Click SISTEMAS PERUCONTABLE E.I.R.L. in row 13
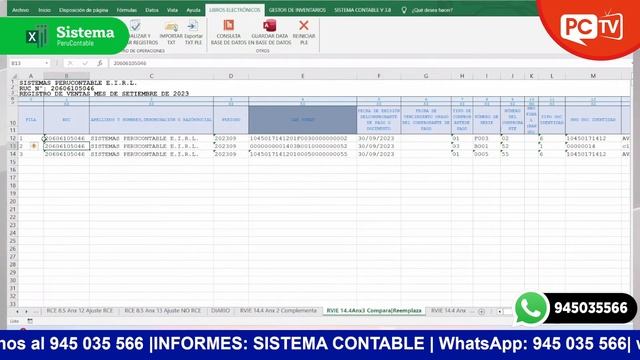The width and height of the screenshot is (640, 360). [151, 146]
